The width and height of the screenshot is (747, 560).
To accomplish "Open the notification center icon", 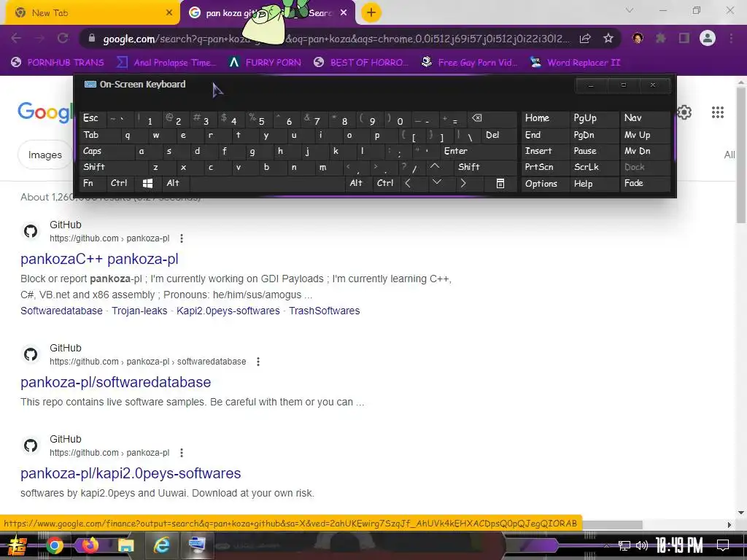I will [x=723, y=545].
